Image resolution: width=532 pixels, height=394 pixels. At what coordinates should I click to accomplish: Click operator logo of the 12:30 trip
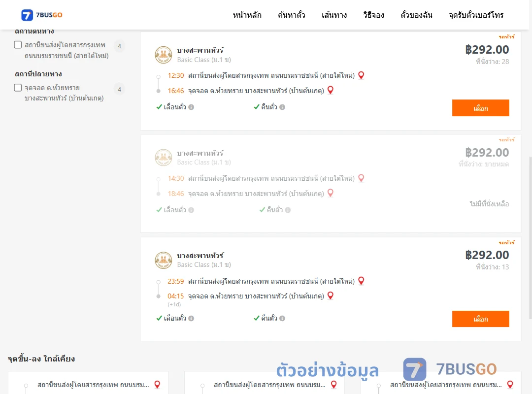click(164, 55)
